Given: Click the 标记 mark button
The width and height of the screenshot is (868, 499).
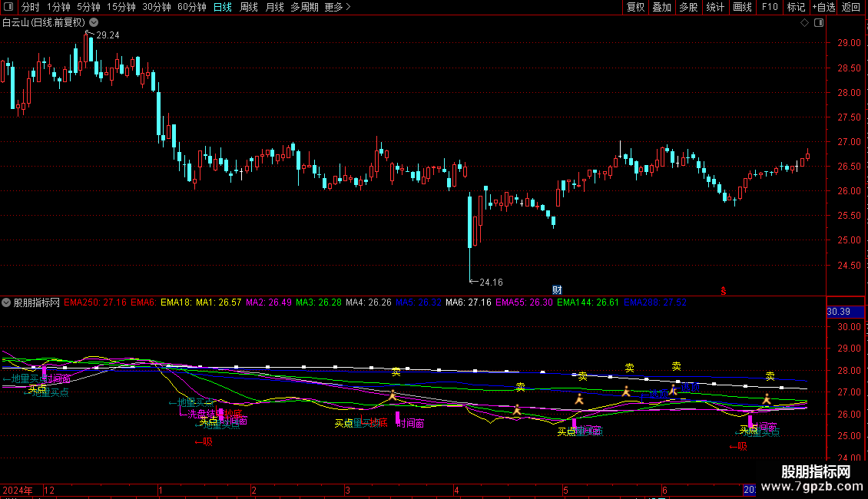Looking at the screenshot, I should [796, 7].
